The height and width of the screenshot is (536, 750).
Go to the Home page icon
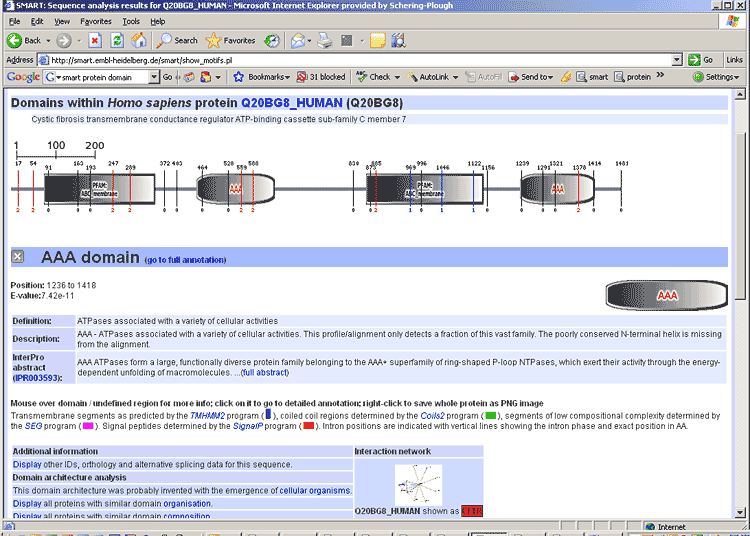point(139,41)
